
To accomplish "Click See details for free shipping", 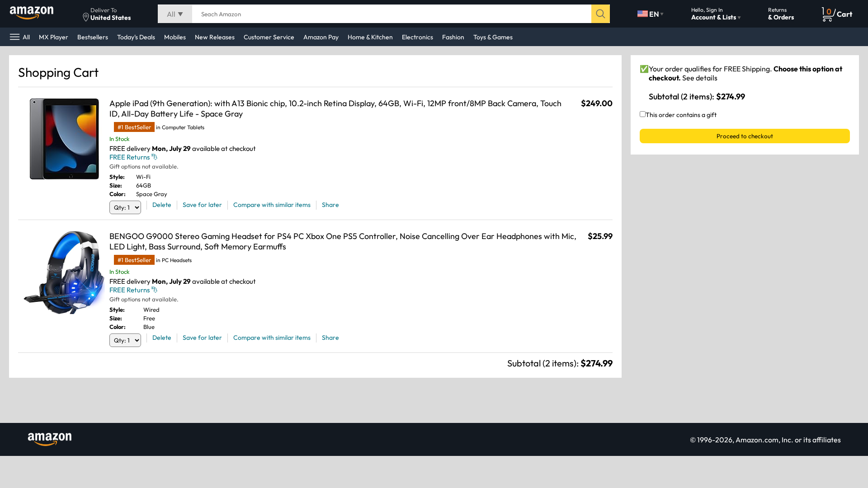I will pyautogui.click(x=700, y=78).
